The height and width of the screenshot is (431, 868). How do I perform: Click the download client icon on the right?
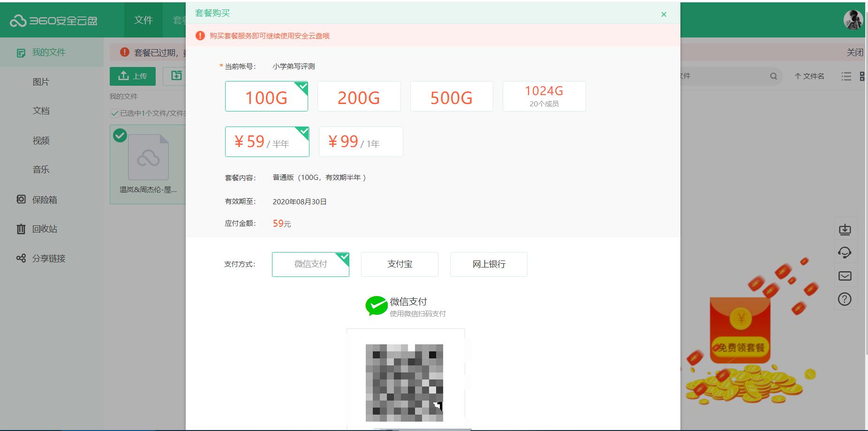point(845,229)
